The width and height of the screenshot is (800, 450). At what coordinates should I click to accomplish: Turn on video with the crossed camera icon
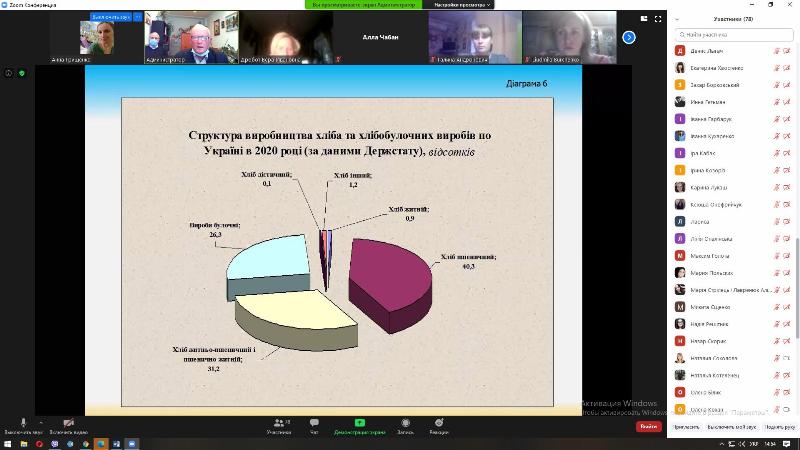click(x=68, y=423)
